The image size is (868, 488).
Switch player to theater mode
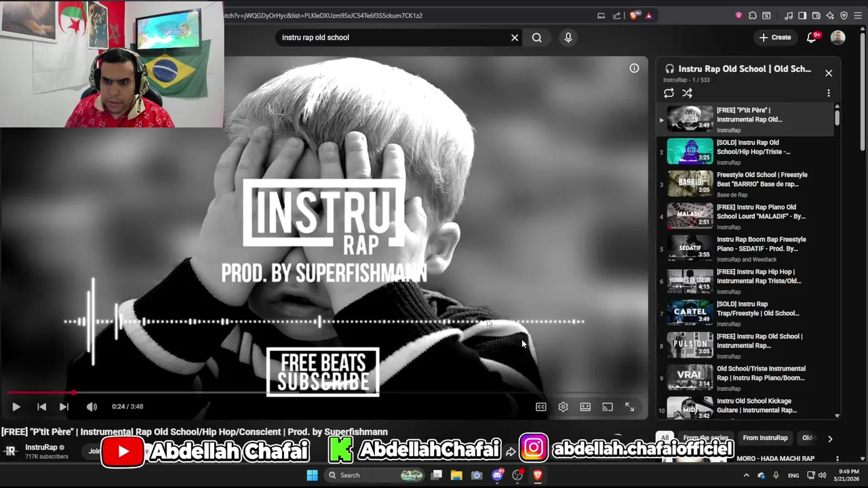585,407
